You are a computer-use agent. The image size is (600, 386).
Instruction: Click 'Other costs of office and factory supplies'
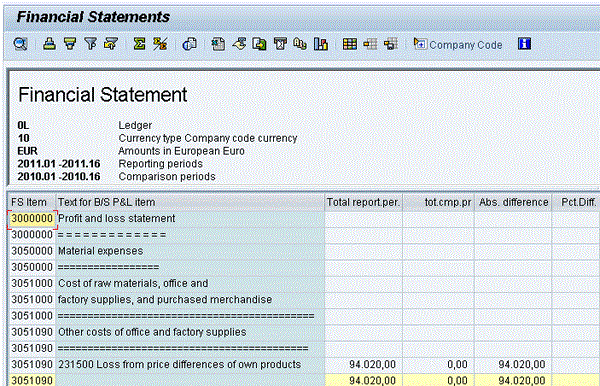(x=152, y=332)
